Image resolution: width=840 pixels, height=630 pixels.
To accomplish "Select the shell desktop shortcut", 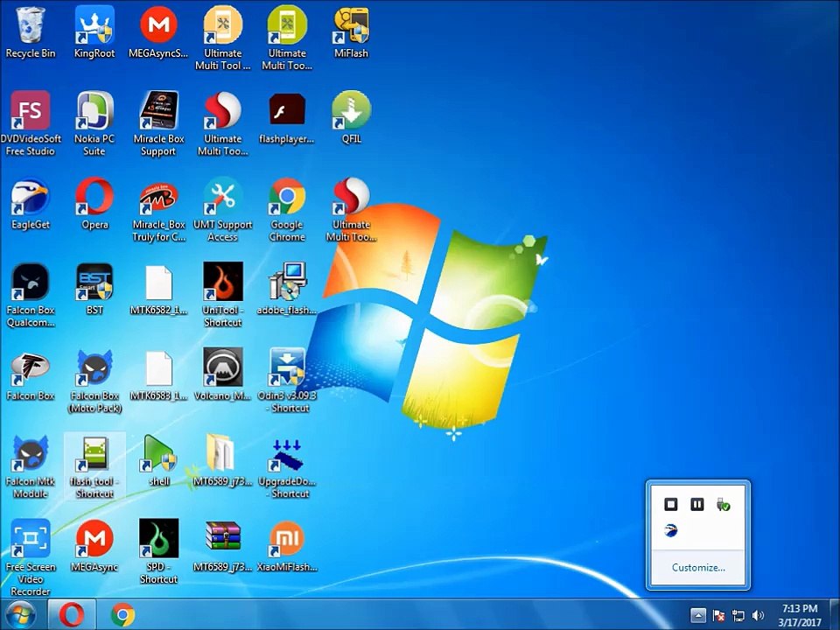I will click(x=158, y=461).
